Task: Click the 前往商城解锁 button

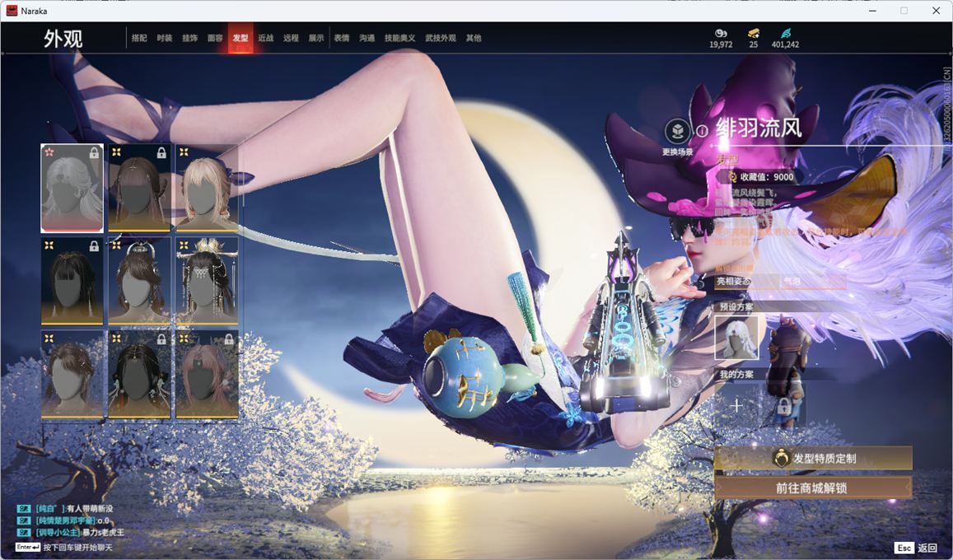Action: tap(813, 488)
